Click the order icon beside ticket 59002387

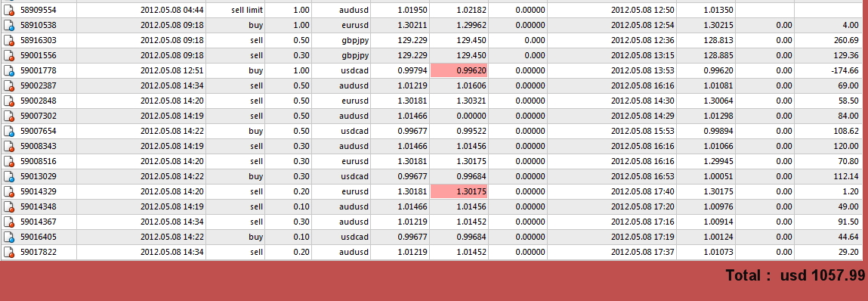pos(9,86)
